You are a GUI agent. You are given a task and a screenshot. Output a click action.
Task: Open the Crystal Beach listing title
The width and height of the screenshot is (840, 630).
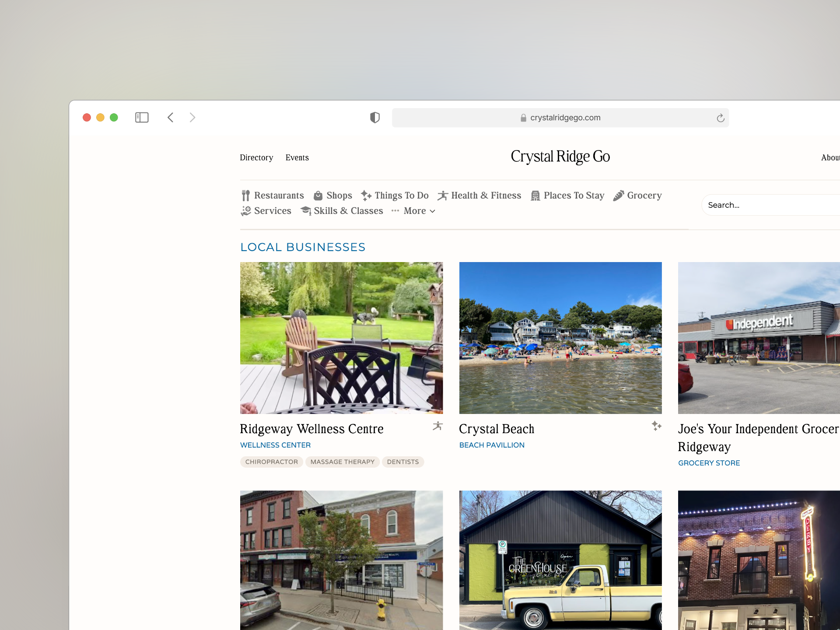click(x=497, y=429)
